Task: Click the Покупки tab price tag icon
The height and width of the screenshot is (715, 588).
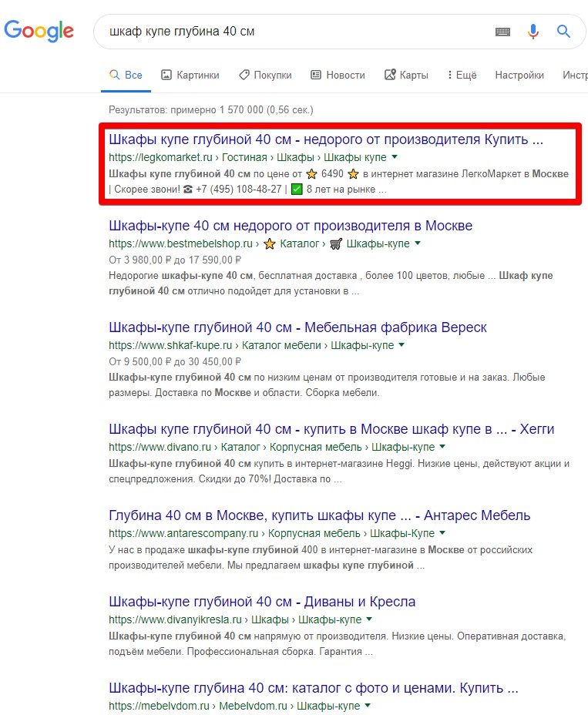Action: pos(244,75)
